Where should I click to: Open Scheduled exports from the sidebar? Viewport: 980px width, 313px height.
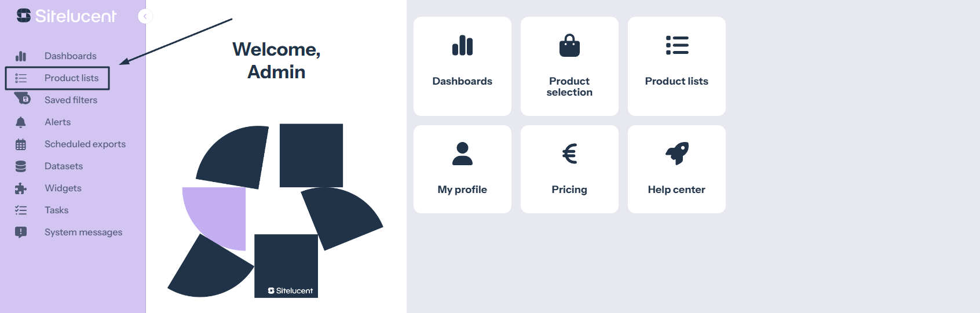pyautogui.click(x=85, y=144)
